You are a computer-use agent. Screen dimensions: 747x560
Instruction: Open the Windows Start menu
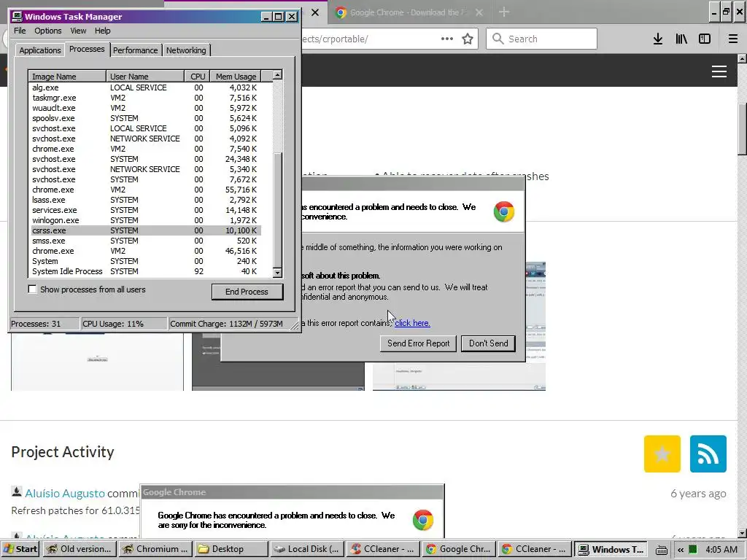[x=20, y=549]
